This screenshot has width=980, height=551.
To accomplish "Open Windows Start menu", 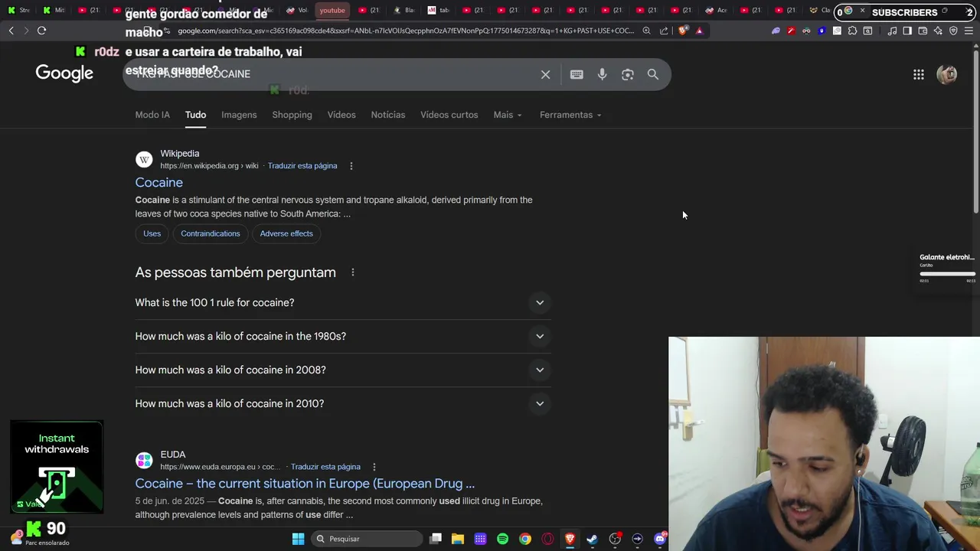I will (298, 539).
